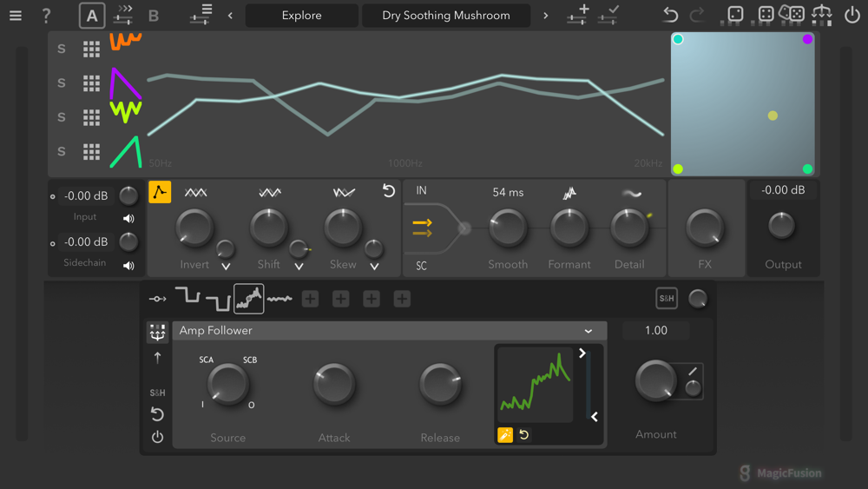
Task: Click the Smooth knob
Action: click(508, 228)
